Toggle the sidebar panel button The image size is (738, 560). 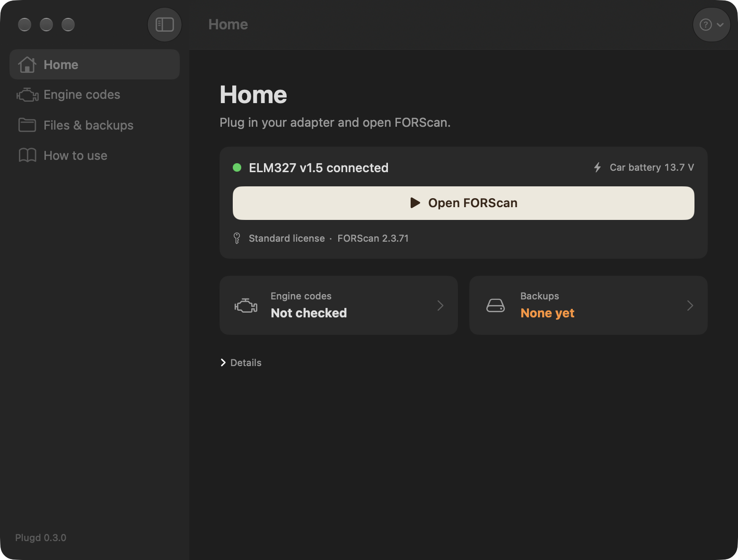(165, 25)
